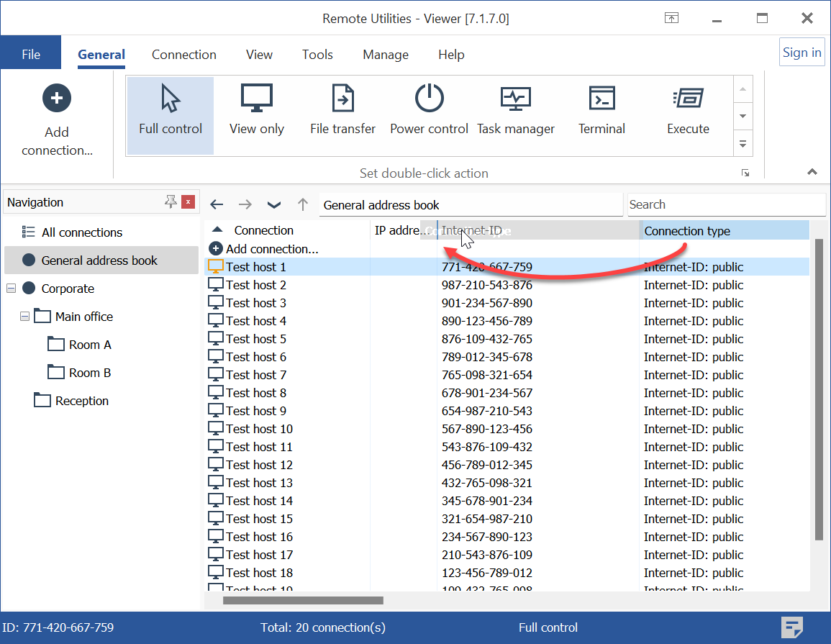The height and width of the screenshot is (644, 831).
Task: Switch to the Tools tab
Action: 317,55
